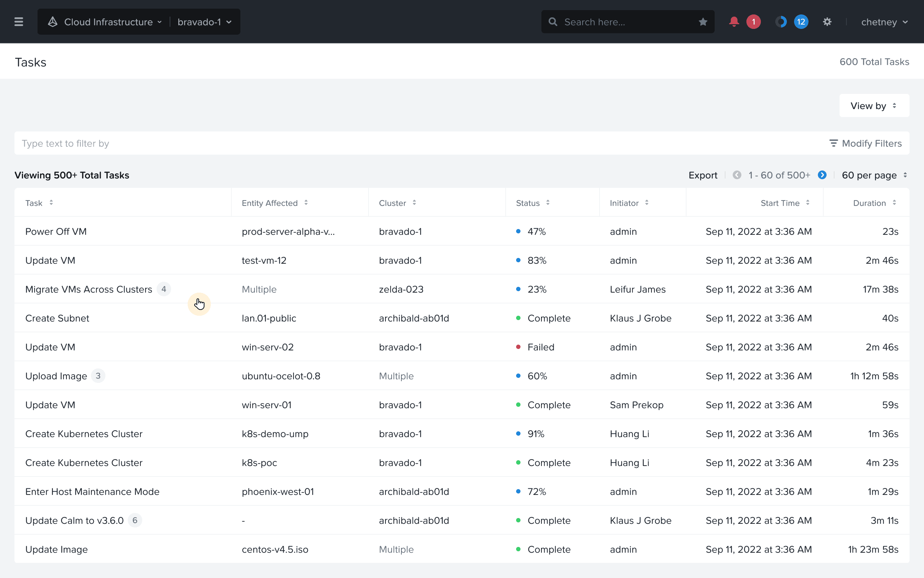Open the chetney user menu
The width and height of the screenshot is (924, 578).
[884, 22]
